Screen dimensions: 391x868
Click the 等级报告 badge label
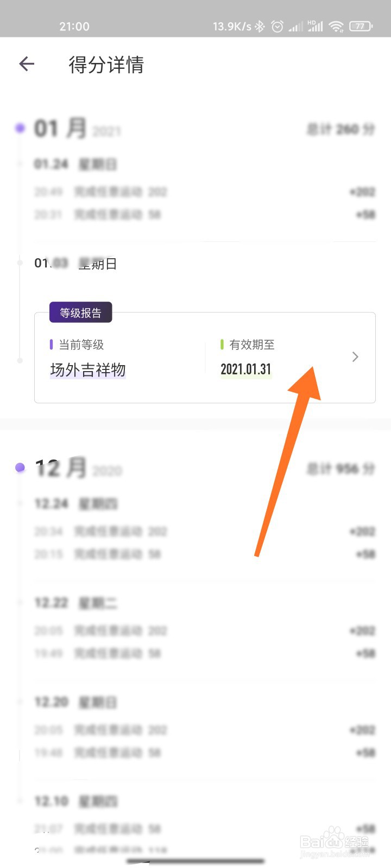pos(80,312)
